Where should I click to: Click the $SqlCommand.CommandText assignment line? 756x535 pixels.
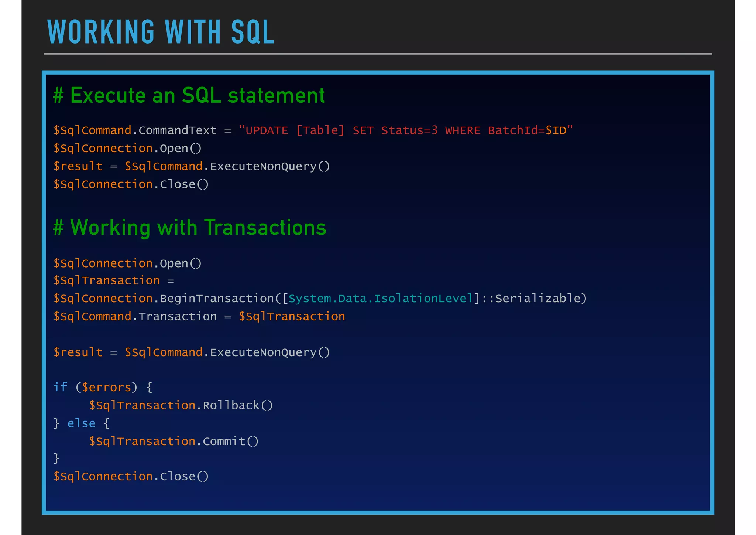[x=313, y=130]
